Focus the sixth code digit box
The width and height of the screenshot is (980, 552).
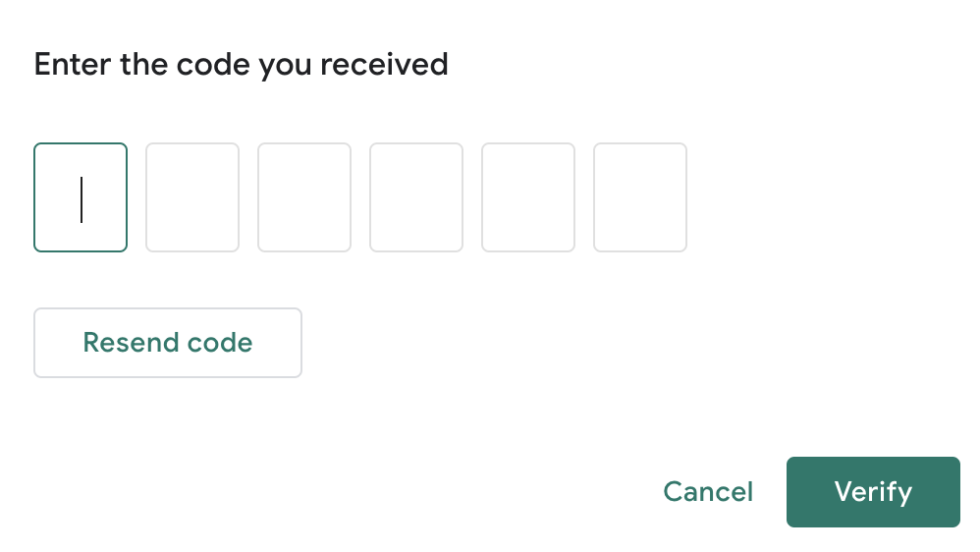[640, 197]
